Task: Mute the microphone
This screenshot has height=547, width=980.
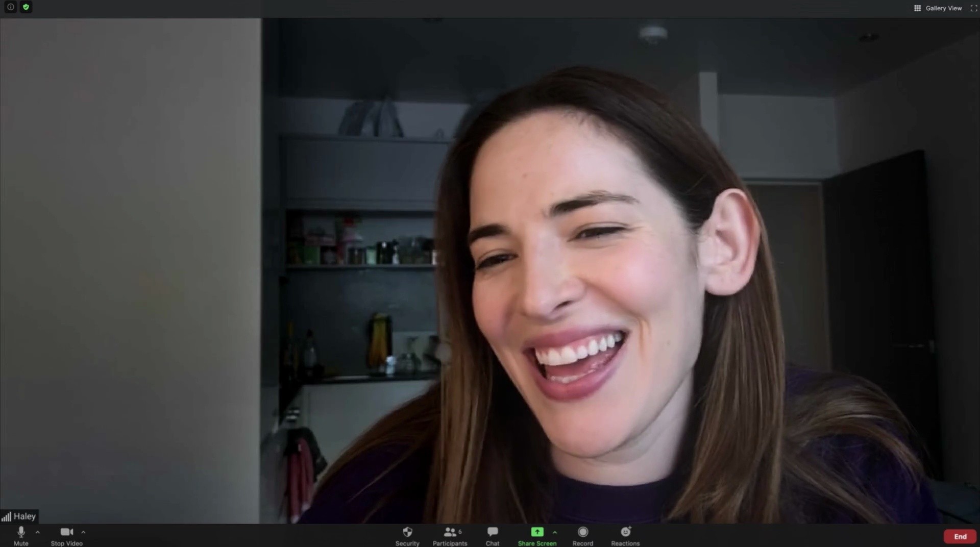Action: (x=21, y=536)
